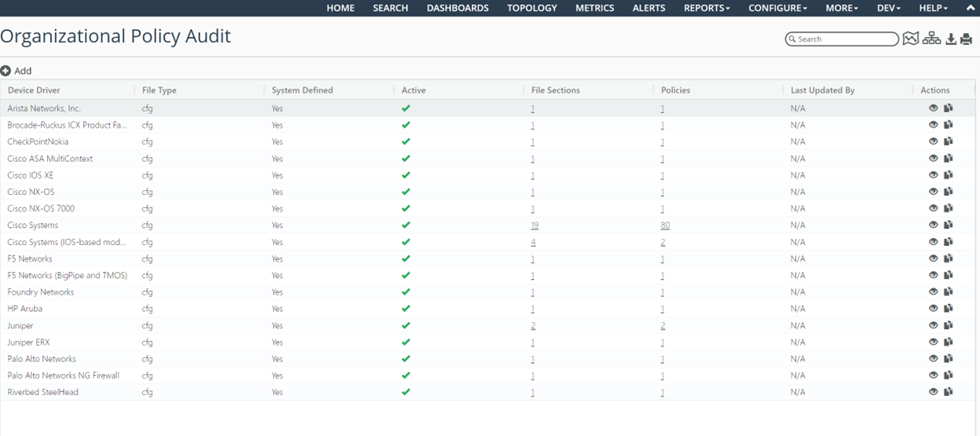The width and height of the screenshot is (980, 436).
Task: Collapse the top navigation bar with caret
Action: 970,8
